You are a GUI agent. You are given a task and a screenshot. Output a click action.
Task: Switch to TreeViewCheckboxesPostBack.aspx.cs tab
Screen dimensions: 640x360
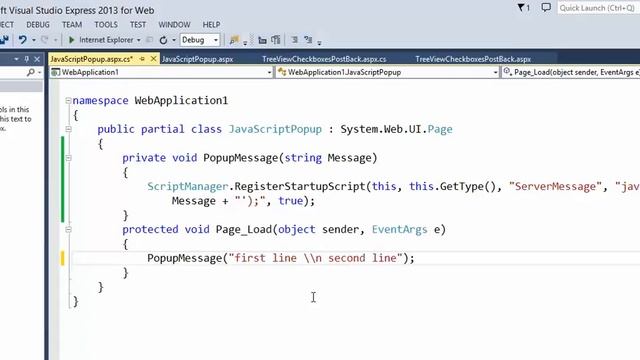[x=324, y=59]
